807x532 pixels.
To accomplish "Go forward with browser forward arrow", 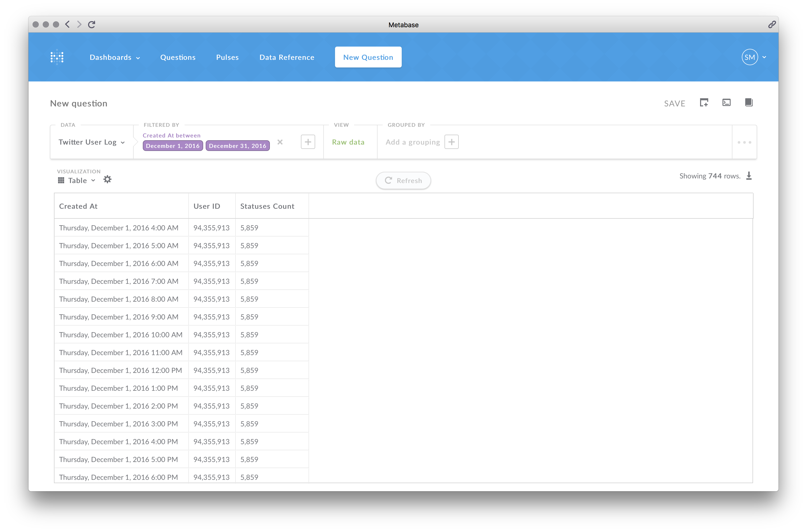I will tap(79, 24).
